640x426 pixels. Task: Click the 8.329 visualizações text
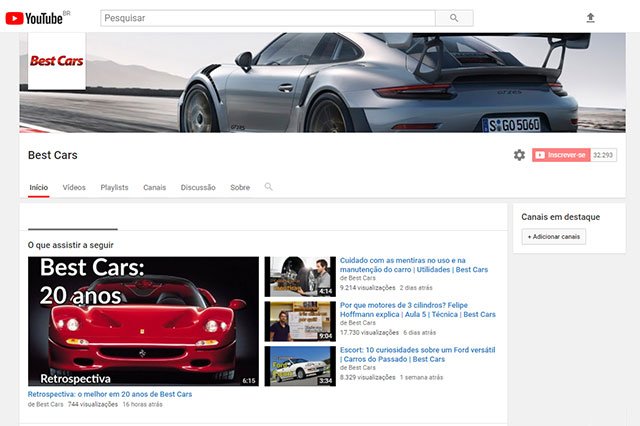[x=367, y=377]
